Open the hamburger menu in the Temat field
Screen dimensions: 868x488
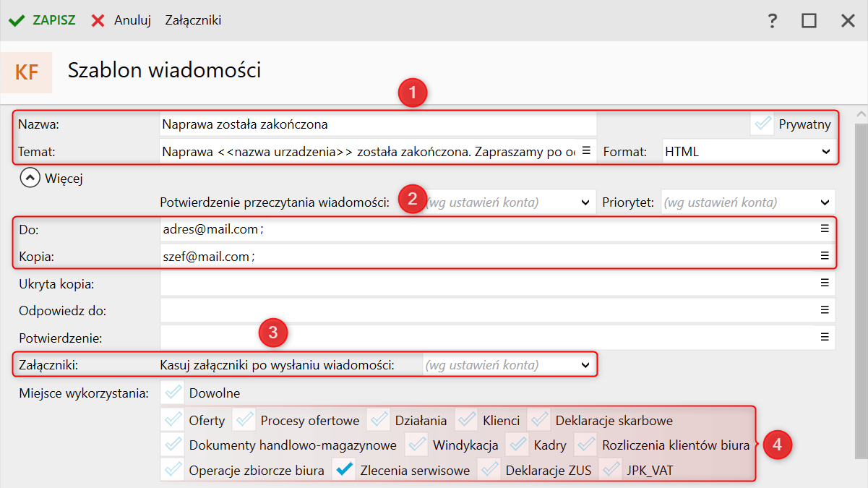tap(586, 150)
